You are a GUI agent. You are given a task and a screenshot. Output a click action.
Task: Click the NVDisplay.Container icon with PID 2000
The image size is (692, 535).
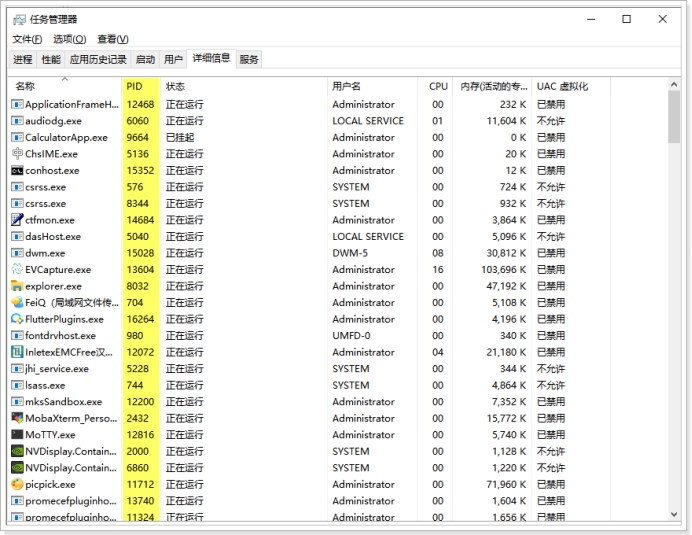point(17,451)
